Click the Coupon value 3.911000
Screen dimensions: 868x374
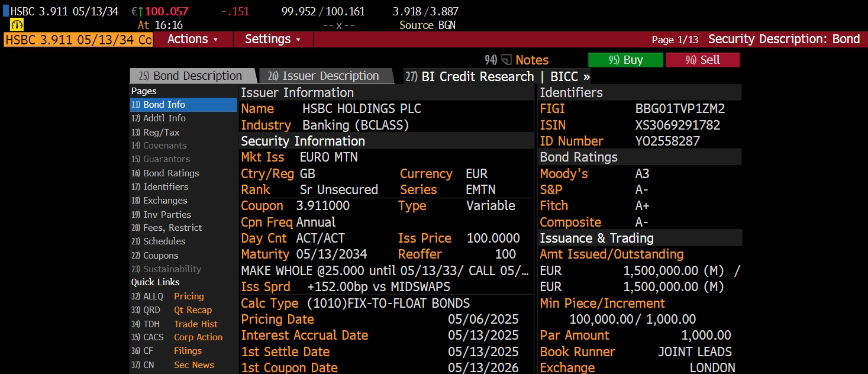pos(323,206)
